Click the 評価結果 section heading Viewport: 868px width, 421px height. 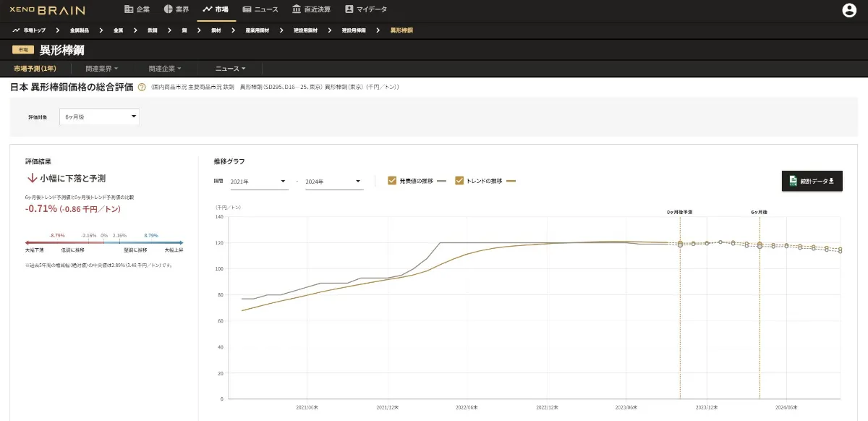click(38, 161)
